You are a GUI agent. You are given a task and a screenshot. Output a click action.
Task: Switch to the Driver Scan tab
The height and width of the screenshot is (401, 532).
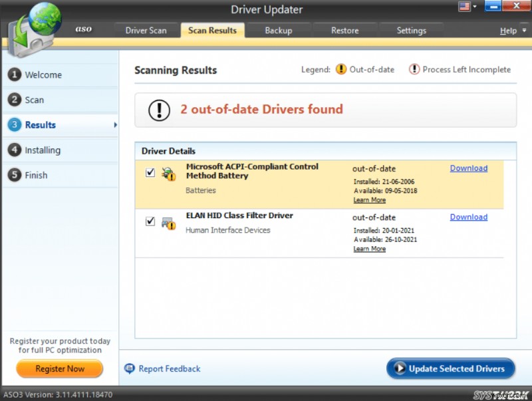pyautogui.click(x=146, y=31)
